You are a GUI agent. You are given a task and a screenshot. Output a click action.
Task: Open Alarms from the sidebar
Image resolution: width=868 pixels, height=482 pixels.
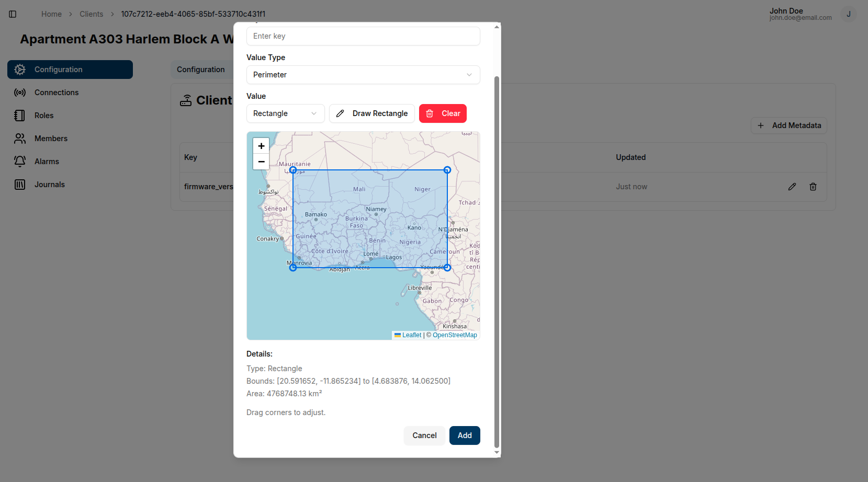[47, 162]
